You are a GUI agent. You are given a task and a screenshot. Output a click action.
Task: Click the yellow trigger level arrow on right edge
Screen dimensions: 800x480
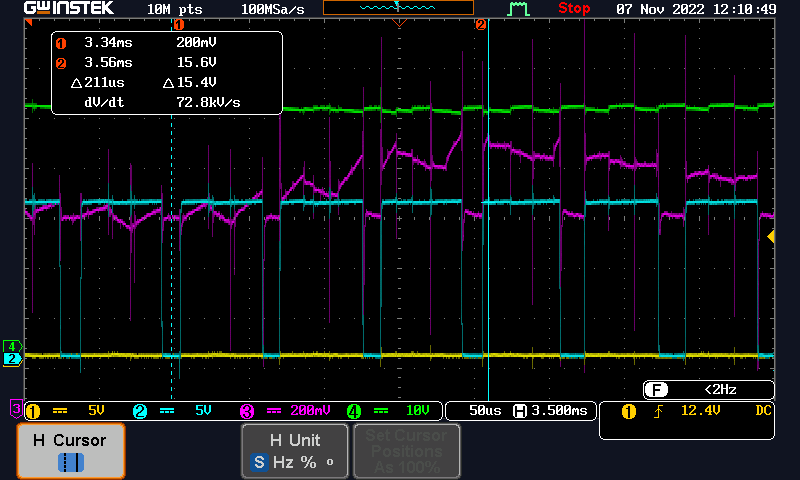coord(771,236)
